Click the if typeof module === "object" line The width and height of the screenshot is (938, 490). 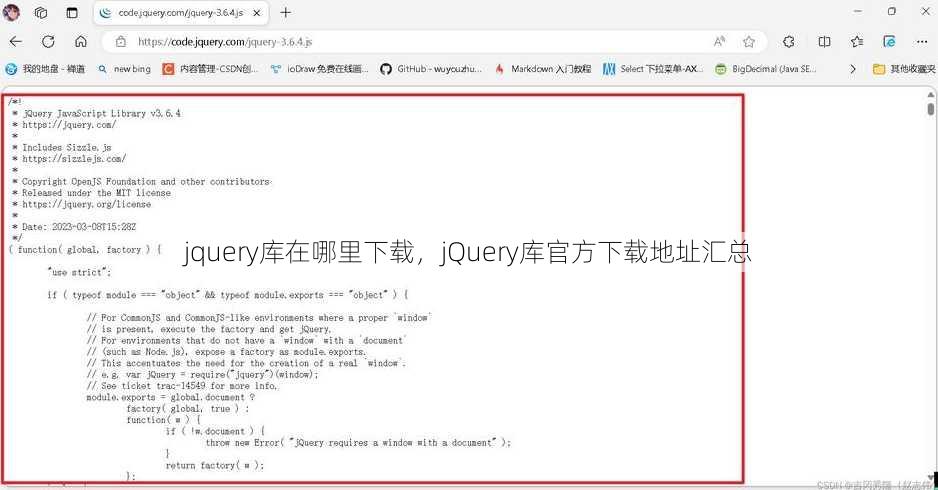point(228,295)
